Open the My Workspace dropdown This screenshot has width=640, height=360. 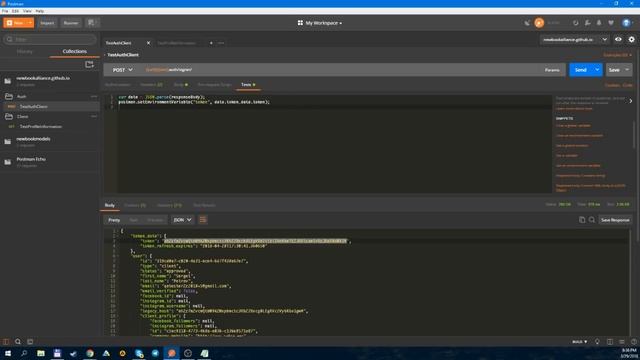(x=320, y=23)
